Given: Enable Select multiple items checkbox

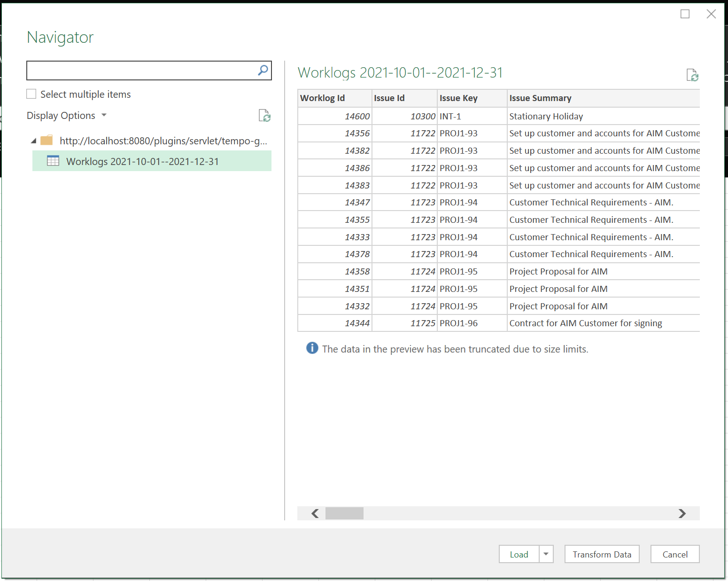Looking at the screenshot, I should [31, 94].
